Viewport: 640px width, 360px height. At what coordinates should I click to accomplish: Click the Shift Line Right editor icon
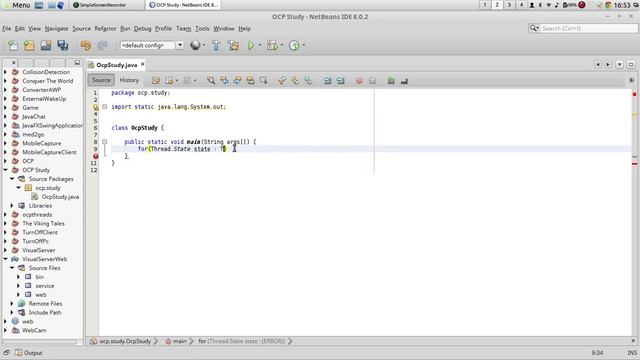point(340,80)
